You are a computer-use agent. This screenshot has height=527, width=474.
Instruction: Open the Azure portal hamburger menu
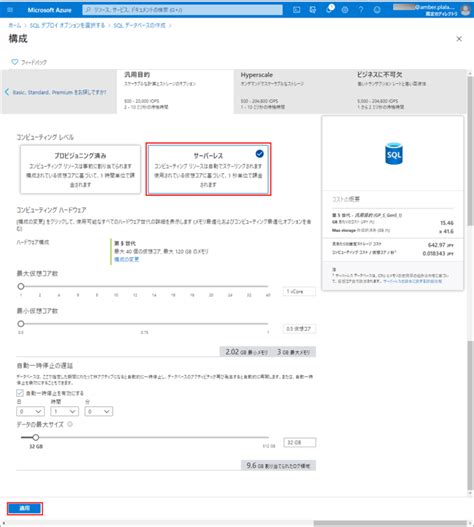(10, 10)
